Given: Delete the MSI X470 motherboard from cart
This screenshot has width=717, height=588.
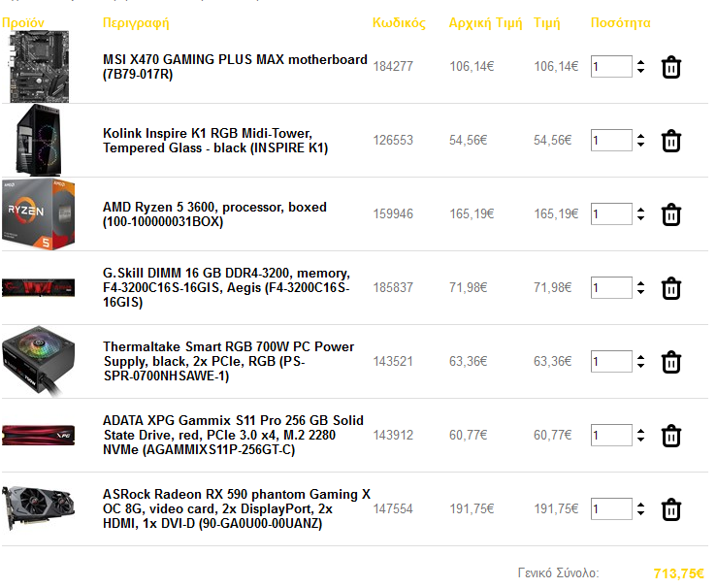Looking at the screenshot, I should pos(670,67).
